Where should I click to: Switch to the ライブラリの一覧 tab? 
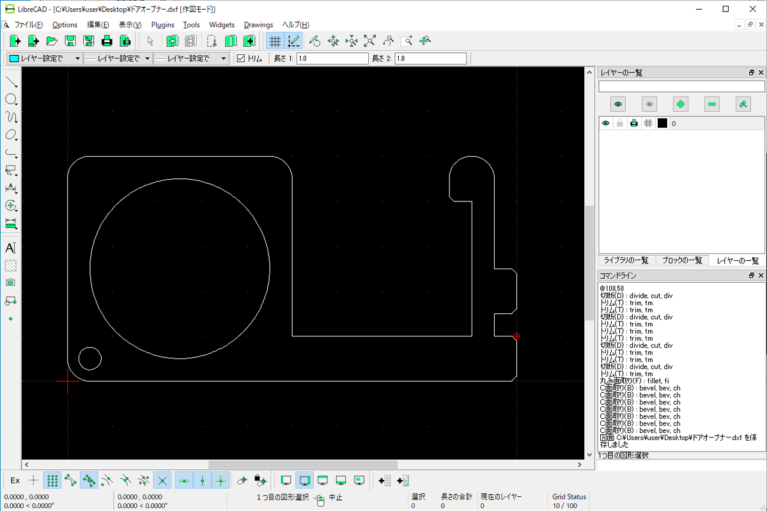pos(626,260)
